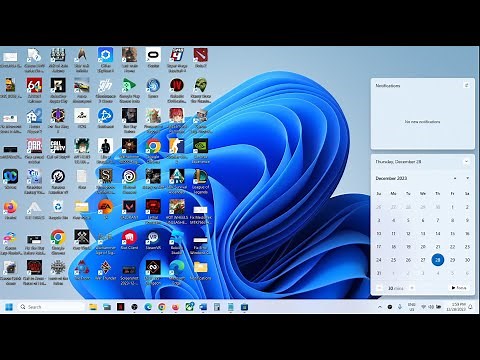This screenshot has height=360, width=480.
Task: Increase focus session minutes
Action: click(x=412, y=288)
